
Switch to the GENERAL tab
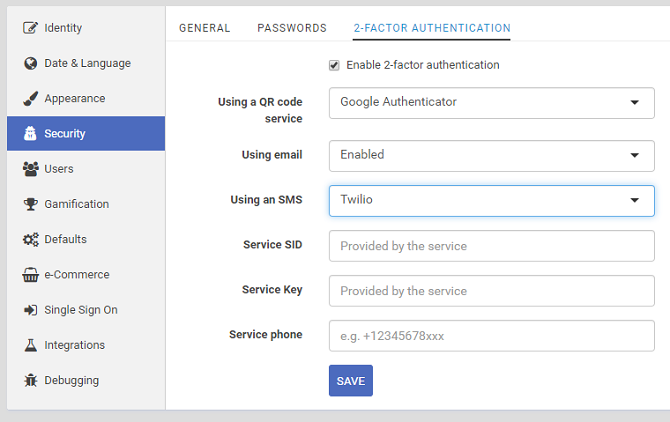coord(204,28)
